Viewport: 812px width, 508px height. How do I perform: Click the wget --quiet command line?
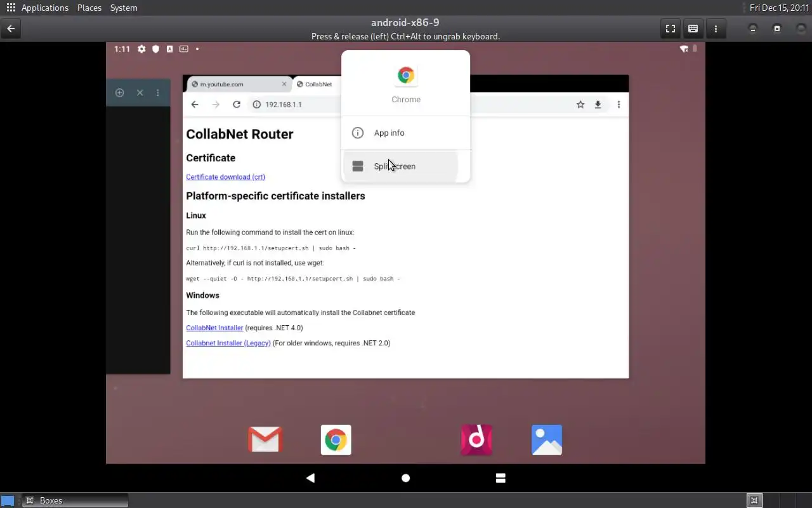point(293,279)
